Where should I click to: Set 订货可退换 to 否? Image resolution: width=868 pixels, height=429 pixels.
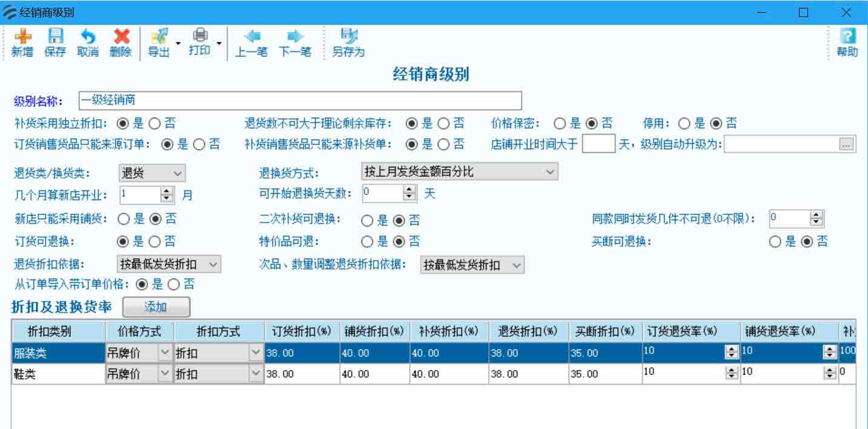tap(155, 242)
